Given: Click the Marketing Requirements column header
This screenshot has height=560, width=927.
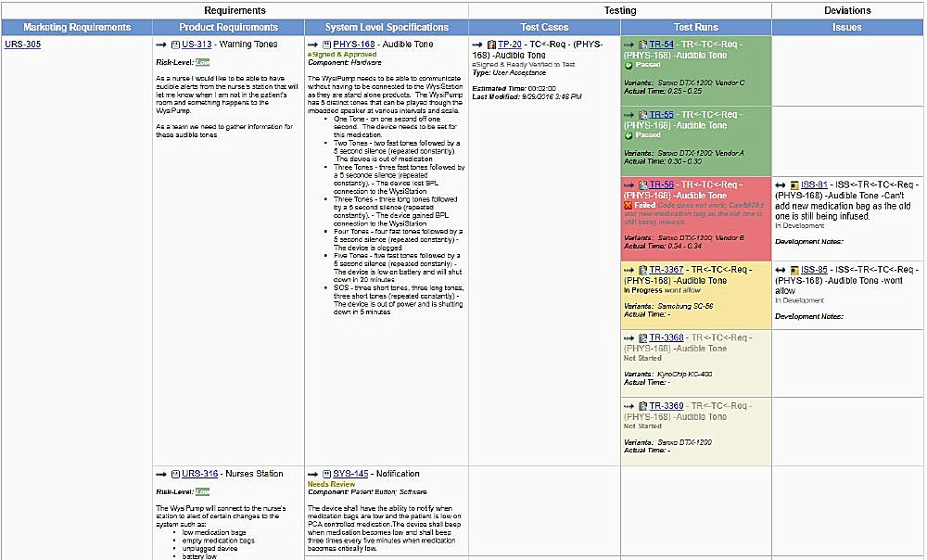Looking at the screenshot, I should click(76, 28).
